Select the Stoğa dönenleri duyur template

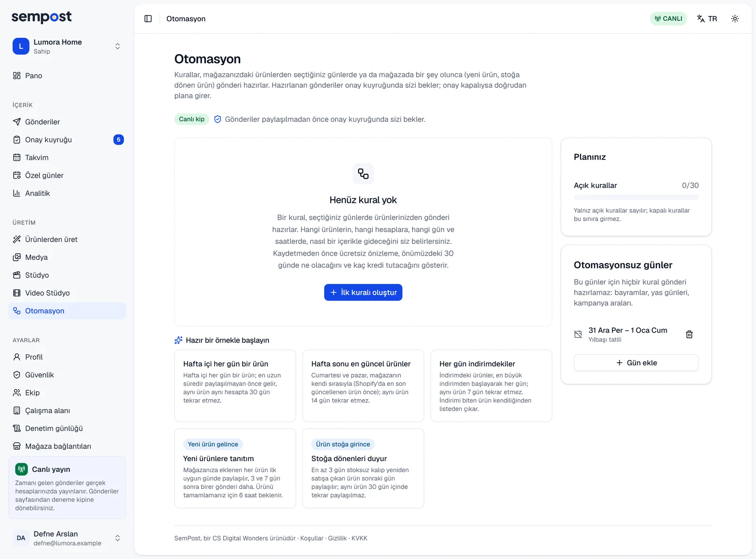tap(363, 468)
